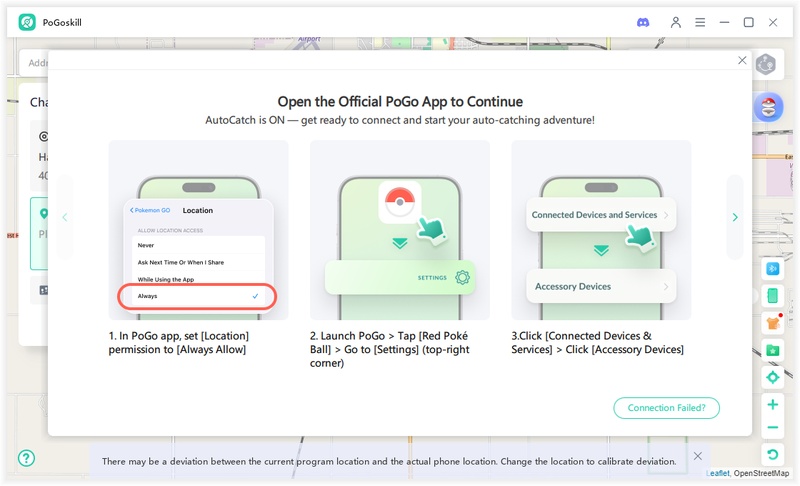Screen dimensions: 800x486
Task: Close the Open PoGo App dialog
Action: tap(742, 60)
